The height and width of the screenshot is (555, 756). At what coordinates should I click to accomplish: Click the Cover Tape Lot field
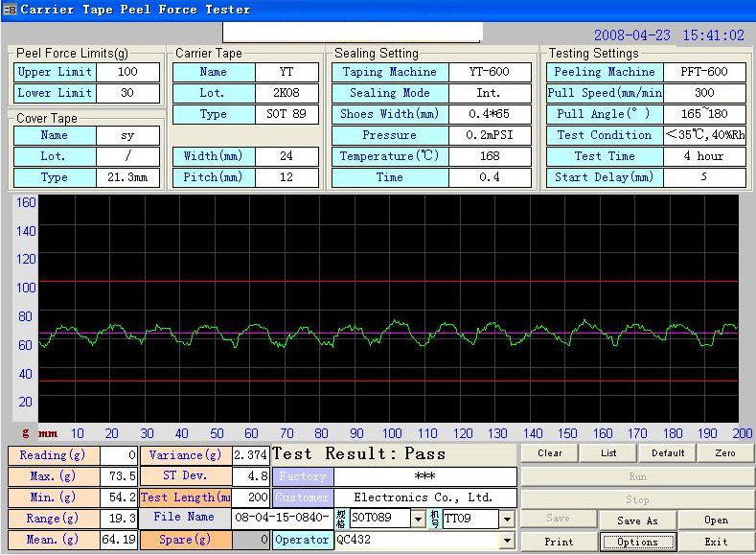pyautogui.click(x=127, y=156)
